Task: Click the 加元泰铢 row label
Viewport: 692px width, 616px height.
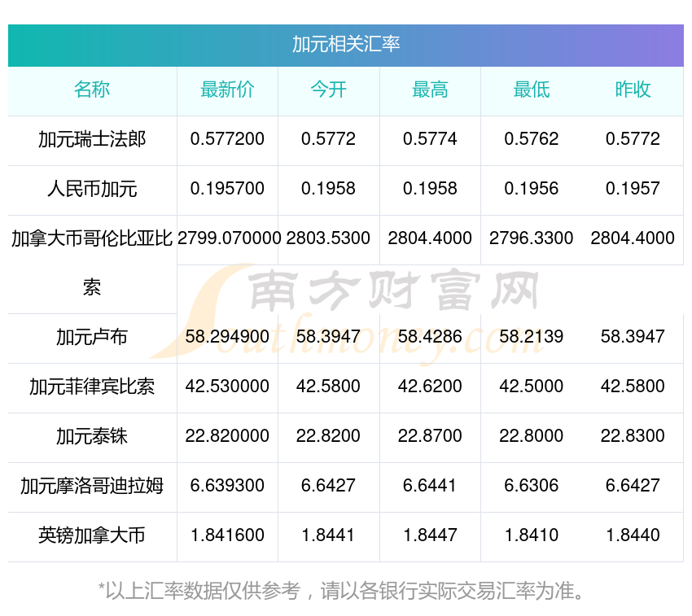Action: (92, 436)
